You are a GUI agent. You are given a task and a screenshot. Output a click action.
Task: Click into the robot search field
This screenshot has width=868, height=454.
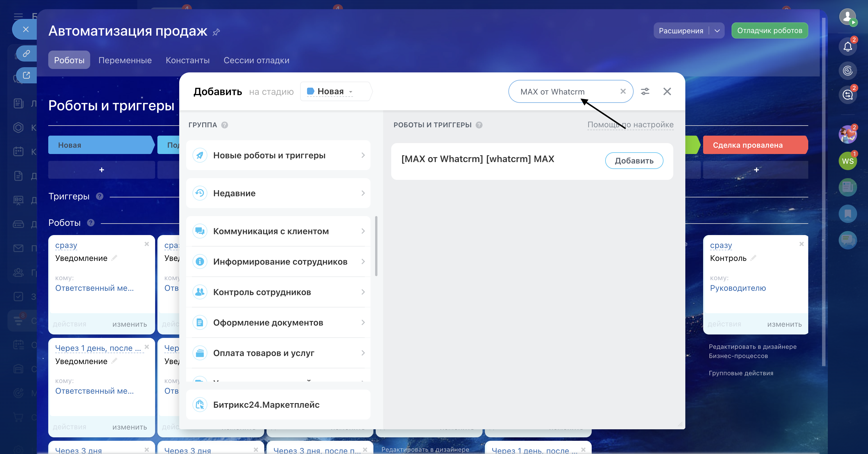(x=566, y=92)
